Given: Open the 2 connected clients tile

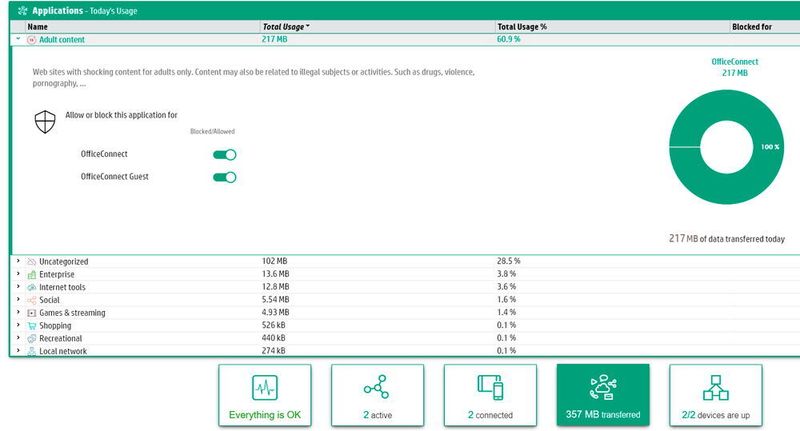Looking at the screenshot, I should [490, 395].
